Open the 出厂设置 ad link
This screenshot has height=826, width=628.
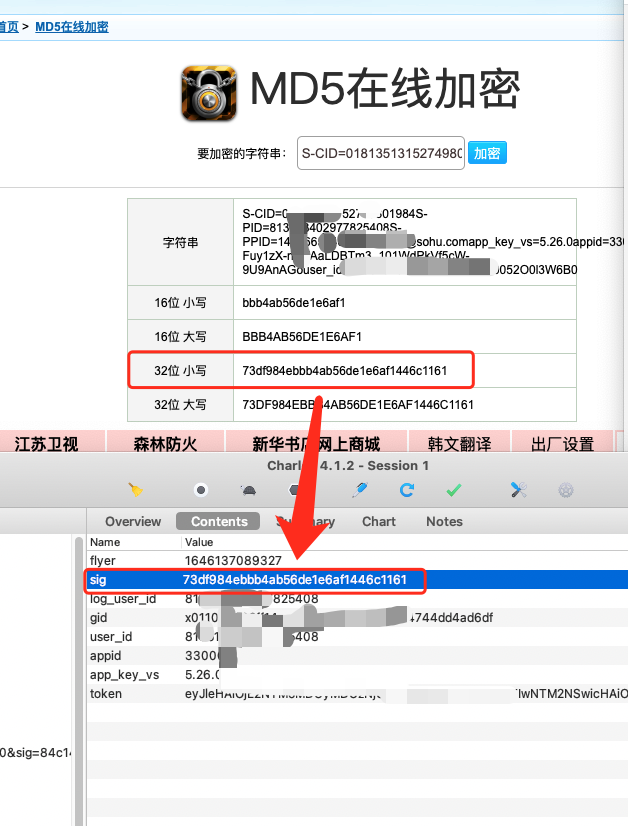click(x=563, y=443)
